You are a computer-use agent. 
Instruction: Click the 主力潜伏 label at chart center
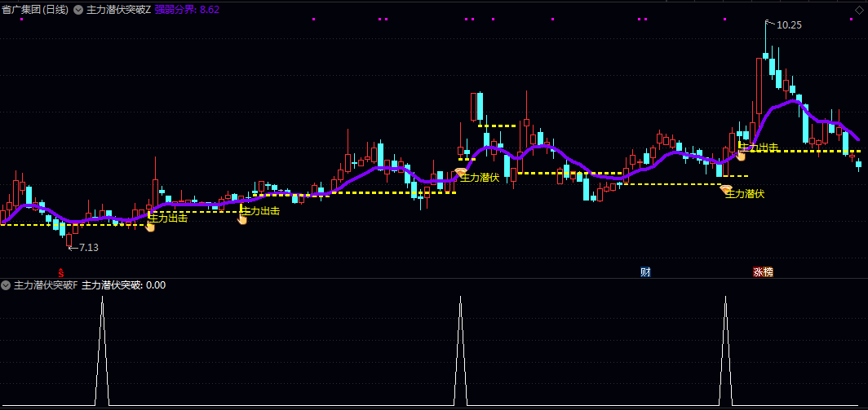point(480,178)
